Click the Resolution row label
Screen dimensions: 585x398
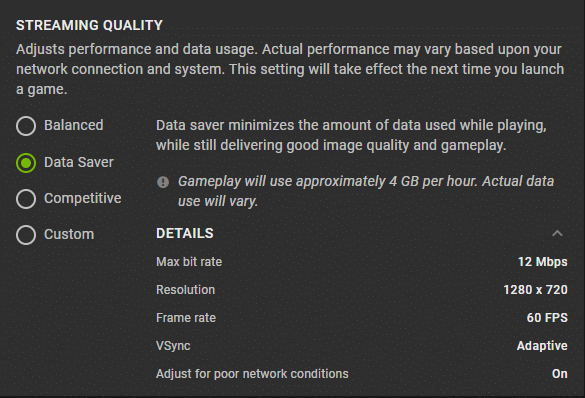185,290
